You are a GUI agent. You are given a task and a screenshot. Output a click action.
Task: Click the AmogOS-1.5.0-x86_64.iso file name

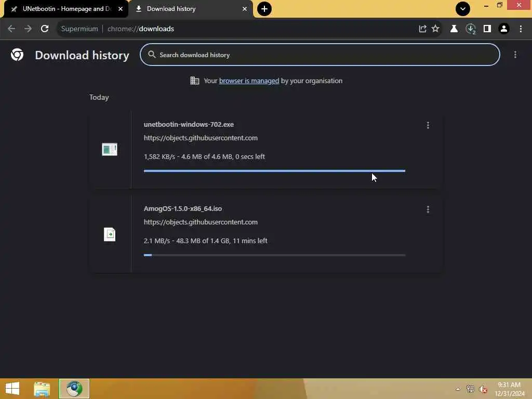coord(183,209)
